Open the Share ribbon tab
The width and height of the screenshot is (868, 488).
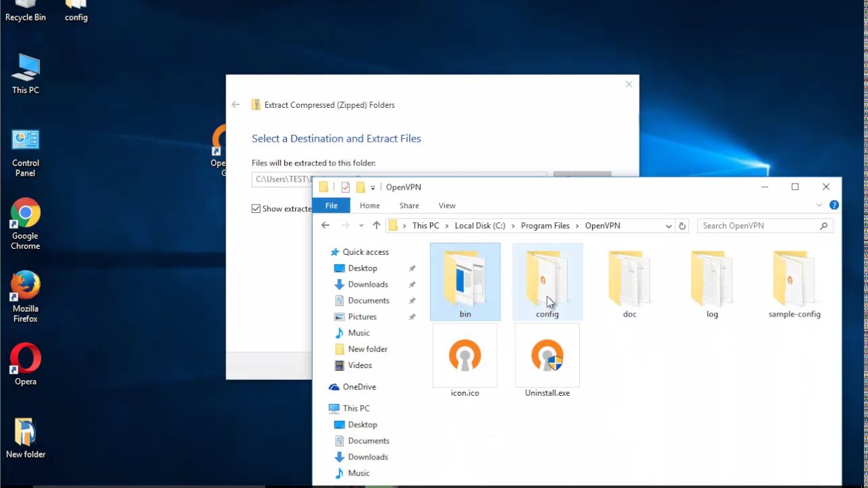tap(409, 205)
